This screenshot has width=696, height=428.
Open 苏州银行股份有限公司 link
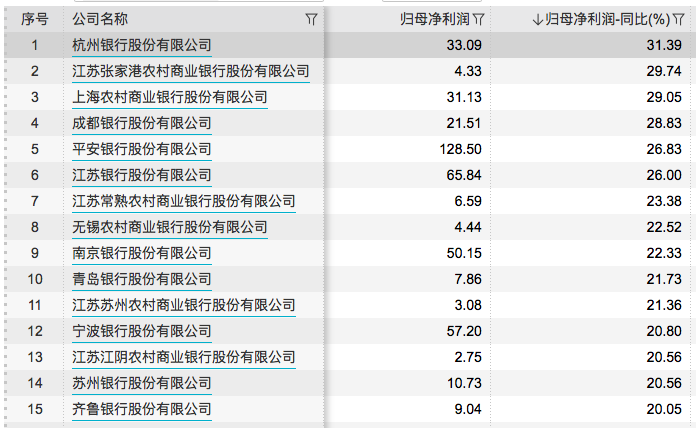click(x=142, y=383)
